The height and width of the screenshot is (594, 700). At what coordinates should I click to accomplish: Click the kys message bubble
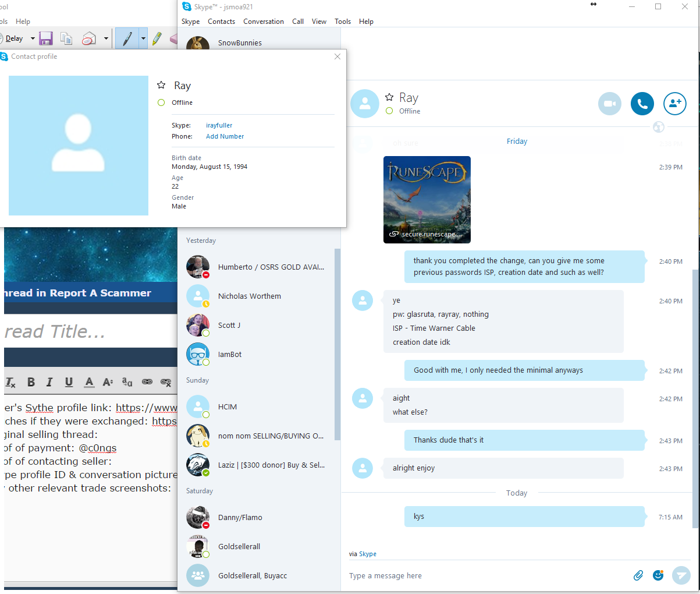(525, 517)
